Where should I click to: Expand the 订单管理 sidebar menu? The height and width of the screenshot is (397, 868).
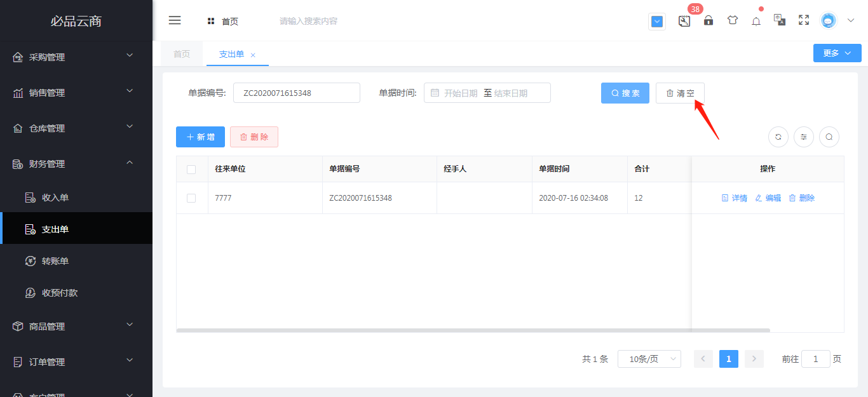[76, 362]
